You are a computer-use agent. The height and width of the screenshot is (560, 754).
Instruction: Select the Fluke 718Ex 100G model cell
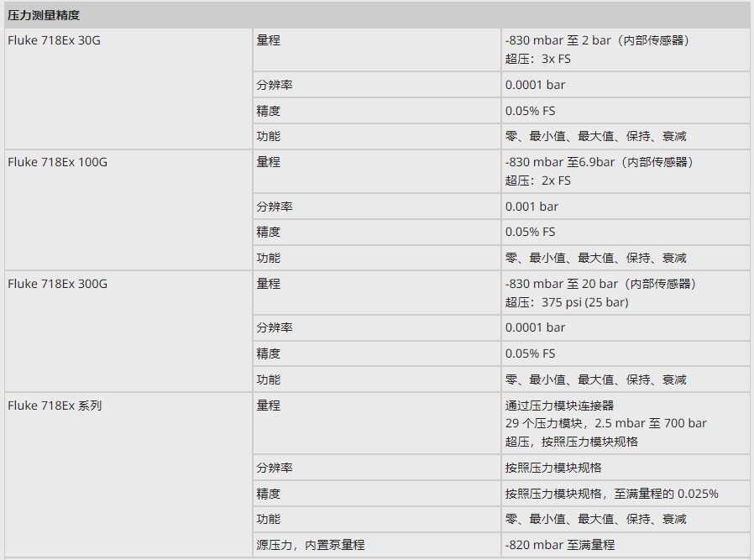(128, 210)
